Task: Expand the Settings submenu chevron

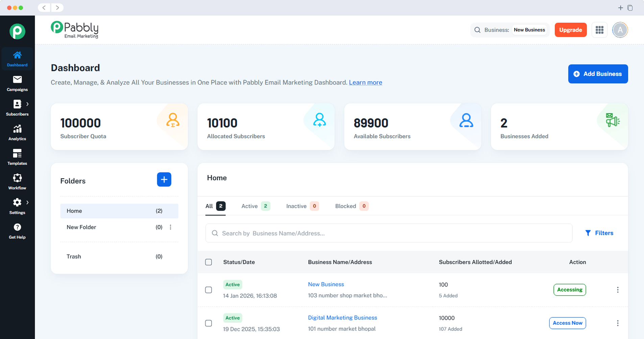Action: click(27, 202)
